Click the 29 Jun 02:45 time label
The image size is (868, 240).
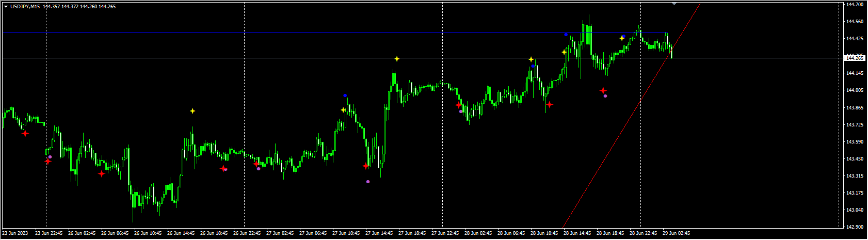pyautogui.click(x=677, y=233)
